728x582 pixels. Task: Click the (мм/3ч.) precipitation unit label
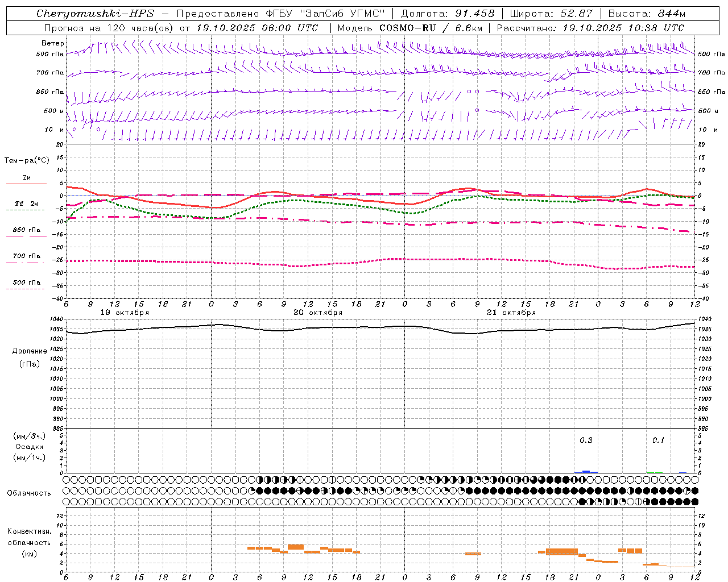pos(29,436)
